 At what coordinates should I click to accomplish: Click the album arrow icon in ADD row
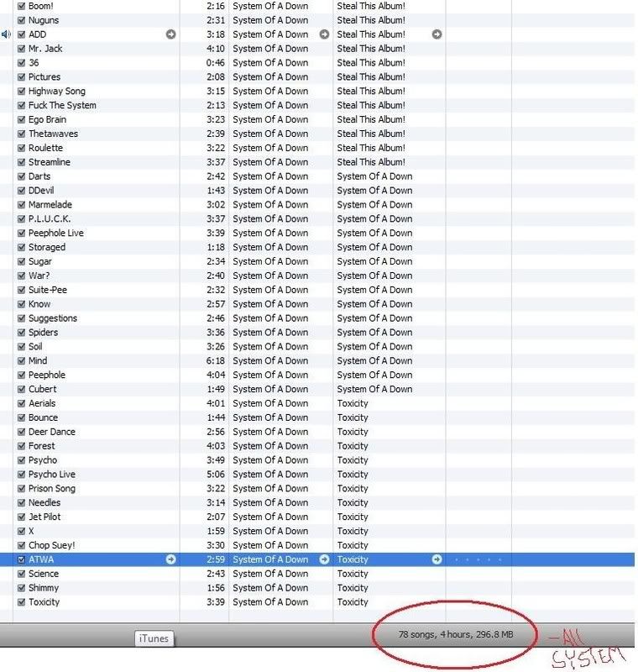(437, 34)
